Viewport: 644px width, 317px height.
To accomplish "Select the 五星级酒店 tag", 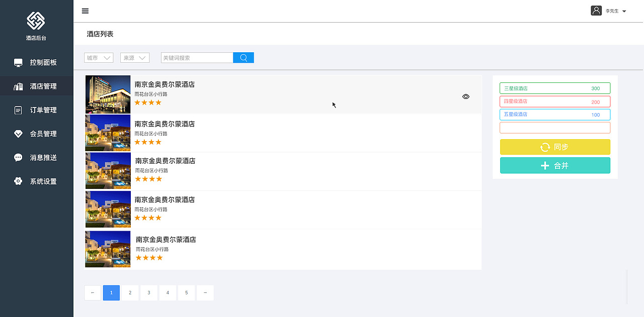I will point(555,115).
